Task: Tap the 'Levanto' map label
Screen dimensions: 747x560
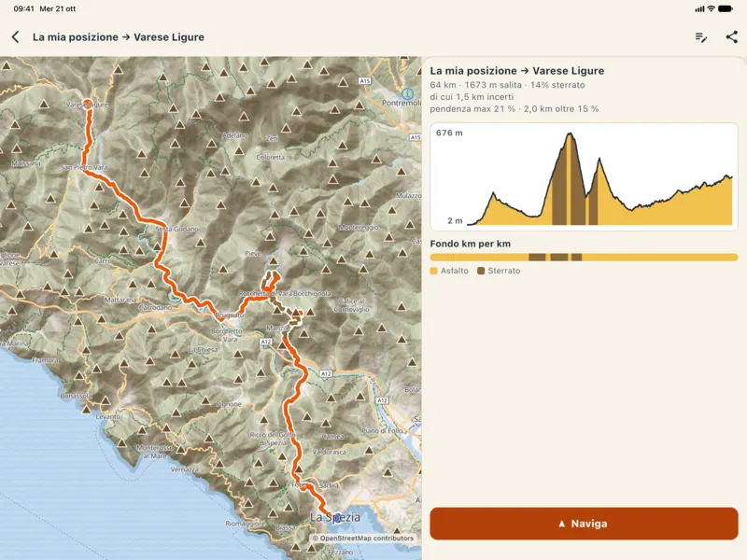Action: click(108, 416)
